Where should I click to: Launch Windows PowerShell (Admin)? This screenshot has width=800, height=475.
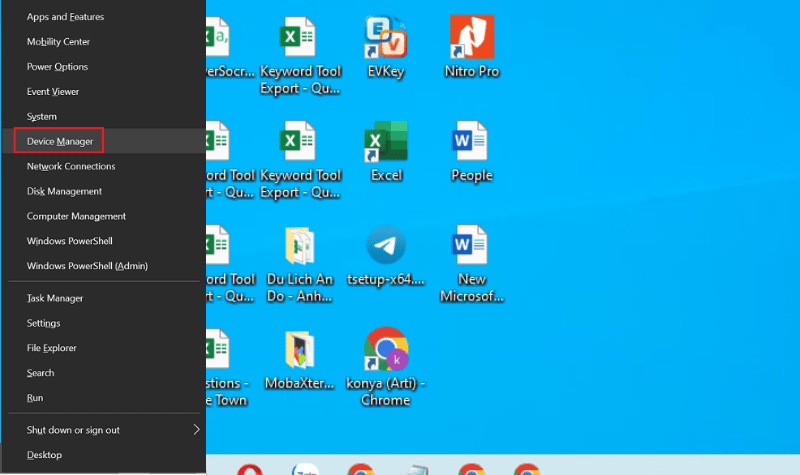[88, 266]
